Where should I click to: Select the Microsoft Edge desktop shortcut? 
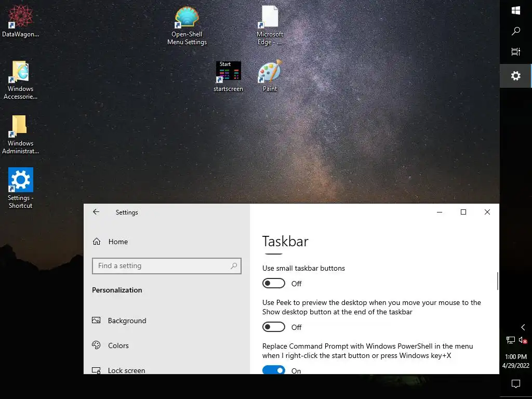click(270, 26)
